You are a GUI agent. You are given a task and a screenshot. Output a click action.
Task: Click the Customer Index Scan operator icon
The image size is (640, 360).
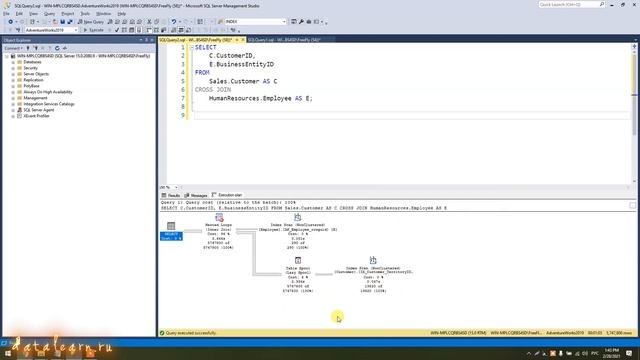coord(373,260)
